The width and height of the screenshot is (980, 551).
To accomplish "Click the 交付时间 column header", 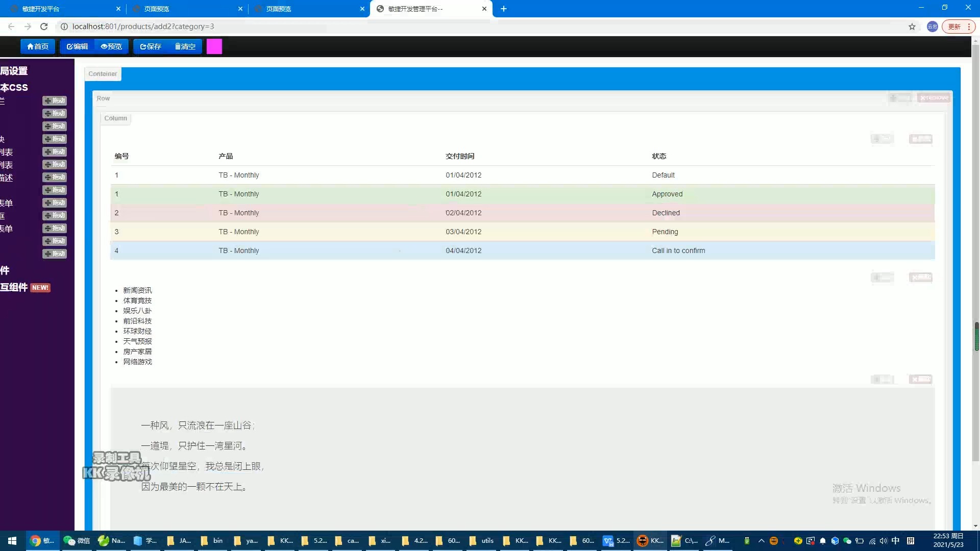I will coord(460,156).
